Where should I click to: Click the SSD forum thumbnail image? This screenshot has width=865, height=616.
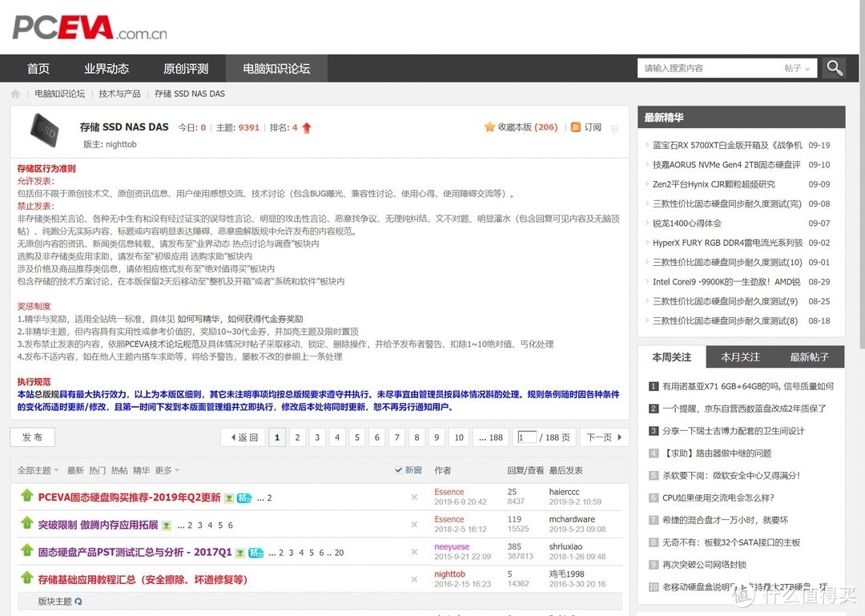pos(45,131)
